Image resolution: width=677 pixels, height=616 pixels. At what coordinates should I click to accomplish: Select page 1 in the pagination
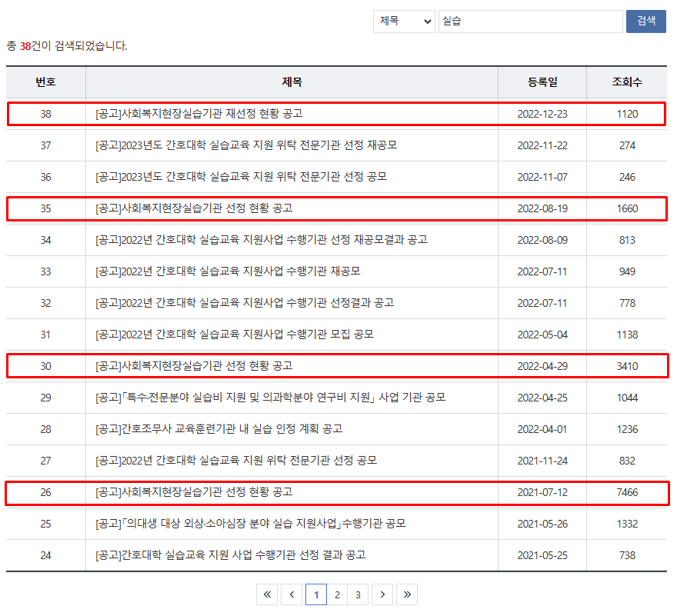coord(316,594)
